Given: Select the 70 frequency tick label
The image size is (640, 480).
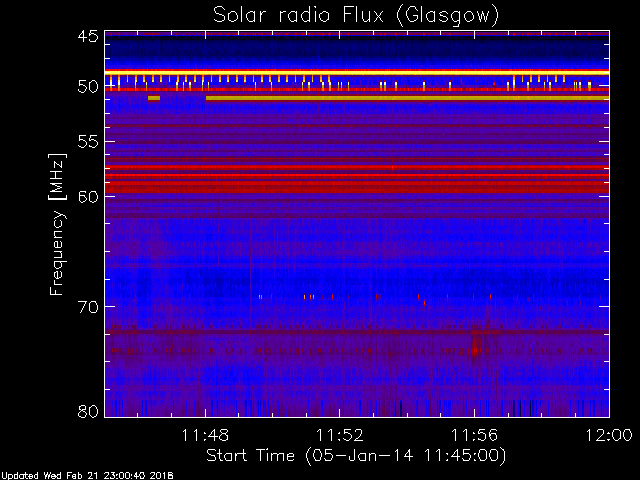Looking at the screenshot, I should [x=88, y=307].
